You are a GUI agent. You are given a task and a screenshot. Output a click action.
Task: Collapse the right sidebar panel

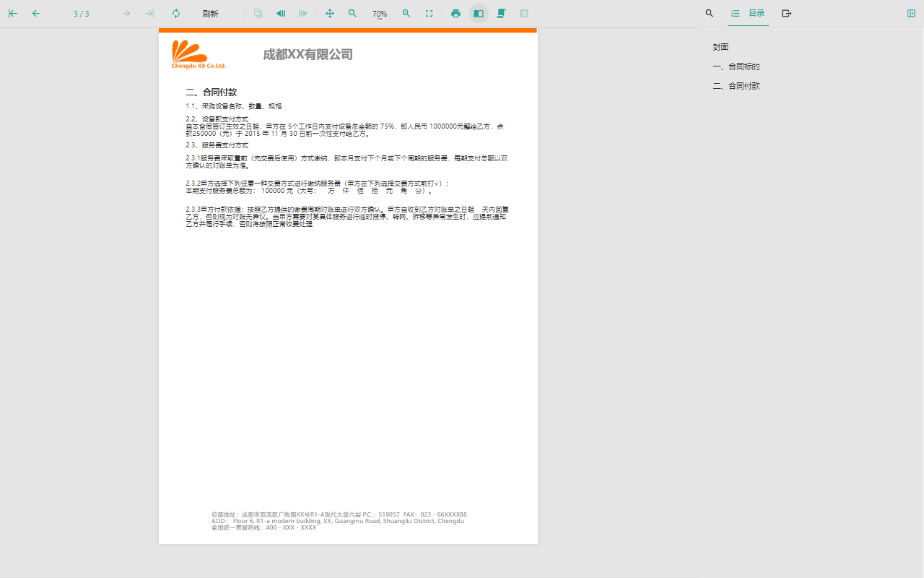click(911, 14)
